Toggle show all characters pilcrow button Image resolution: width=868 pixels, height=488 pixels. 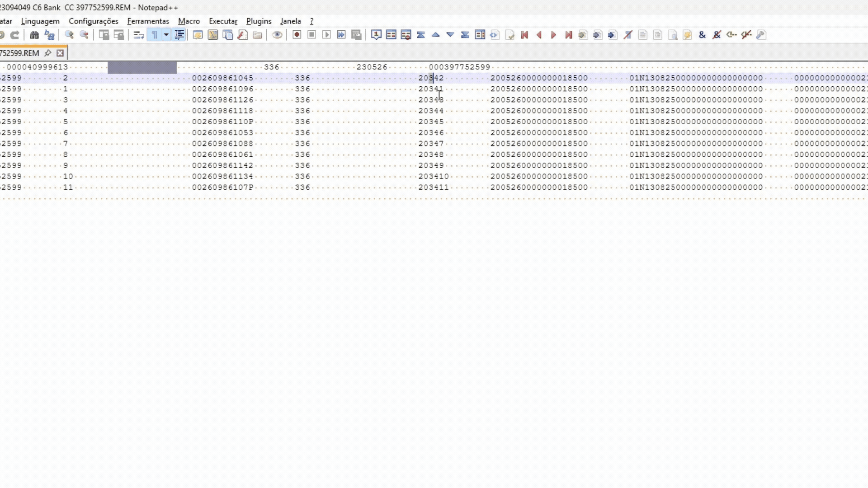pos(154,35)
